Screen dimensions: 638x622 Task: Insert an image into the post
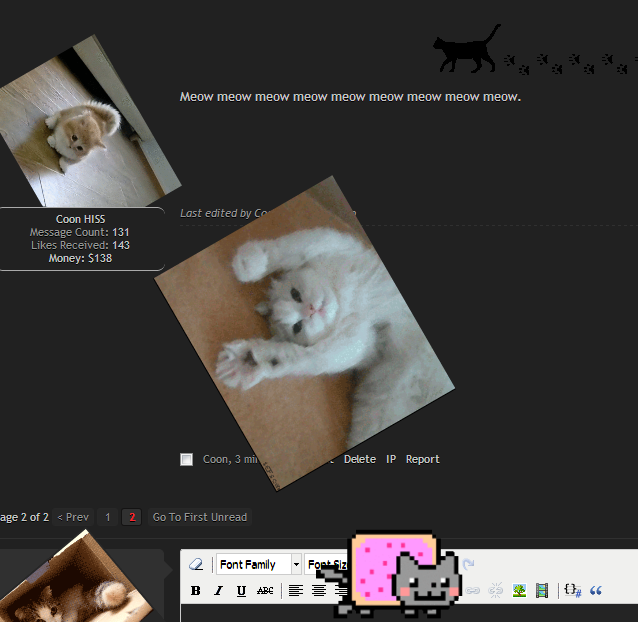coord(519,591)
